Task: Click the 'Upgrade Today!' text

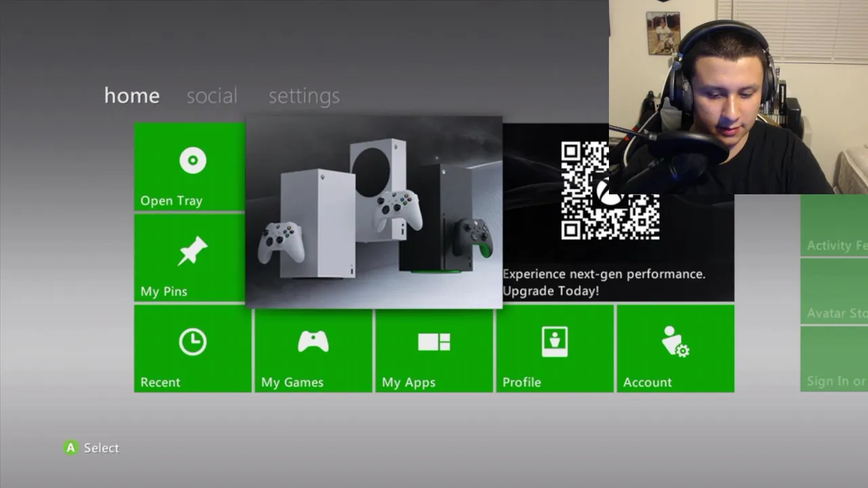Action: tap(551, 291)
